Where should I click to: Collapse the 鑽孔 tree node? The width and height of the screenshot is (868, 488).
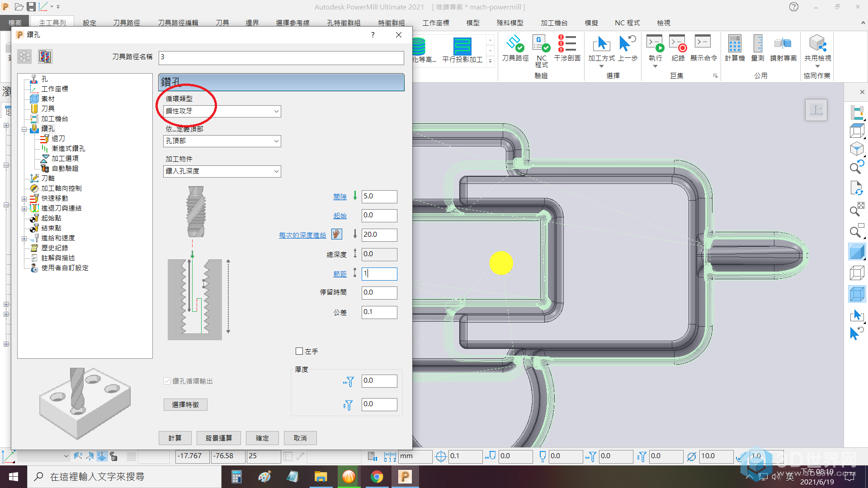point(24,129)
